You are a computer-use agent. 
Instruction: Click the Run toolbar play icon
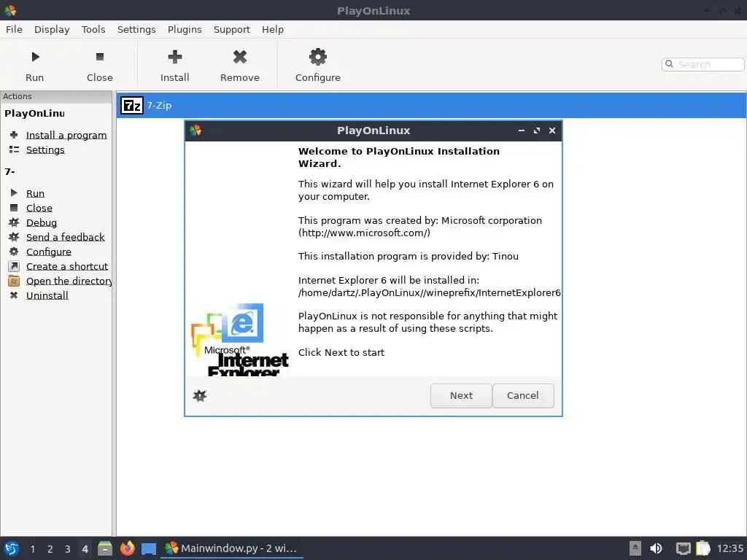[x=35, y=57]
